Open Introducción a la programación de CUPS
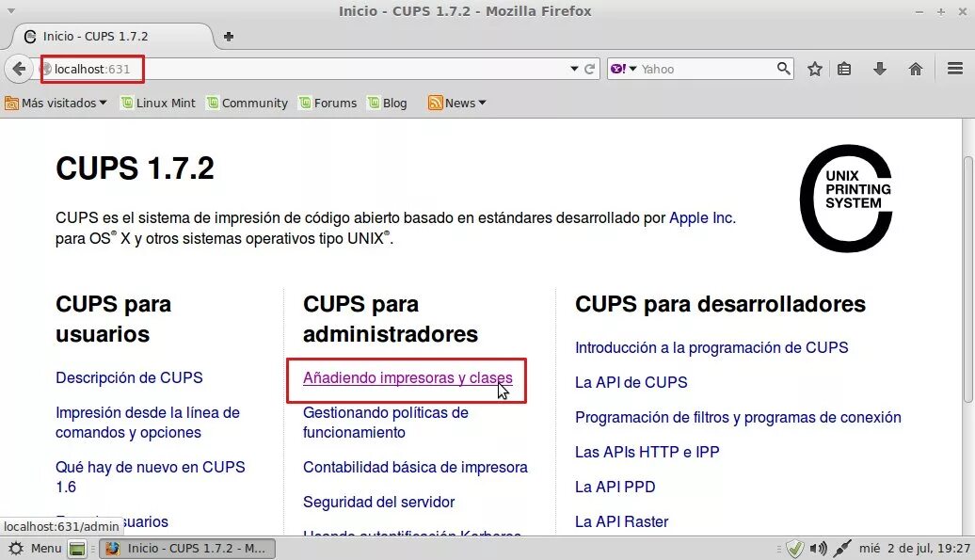This screenshot has height=560, width=975. tap(711, 347)
